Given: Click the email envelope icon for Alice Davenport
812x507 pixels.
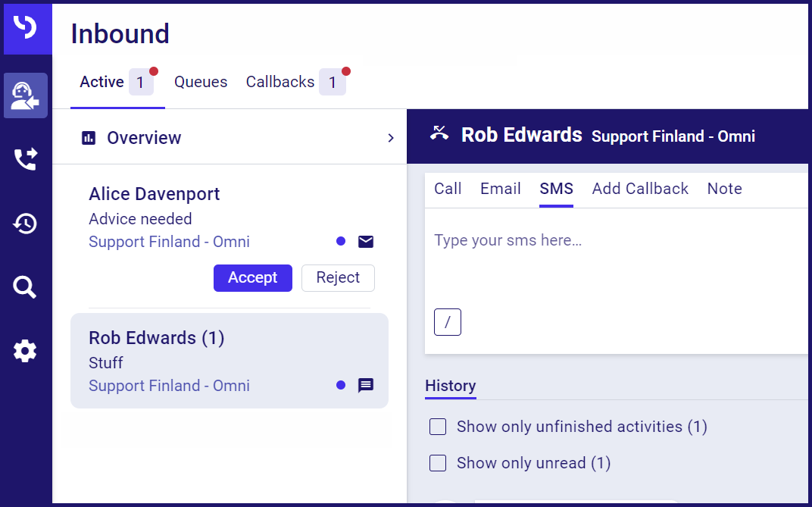Looking at the screenshot, I should click(x=366, y=242).
